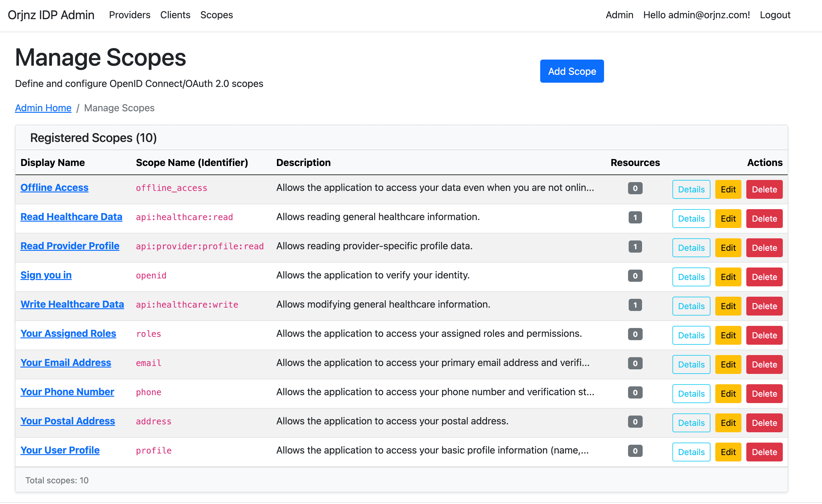Delete the profile scope
The height and width of the screenshot is (504, 822).
click(764, 452)
